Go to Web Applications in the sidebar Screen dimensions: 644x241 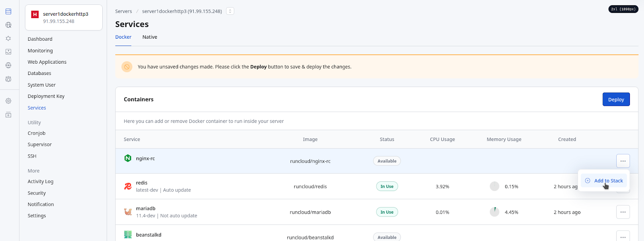[x=47, y=62]
